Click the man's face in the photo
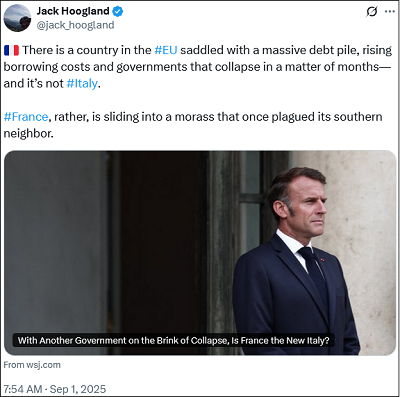400x397 pixels. click(306, 205)
